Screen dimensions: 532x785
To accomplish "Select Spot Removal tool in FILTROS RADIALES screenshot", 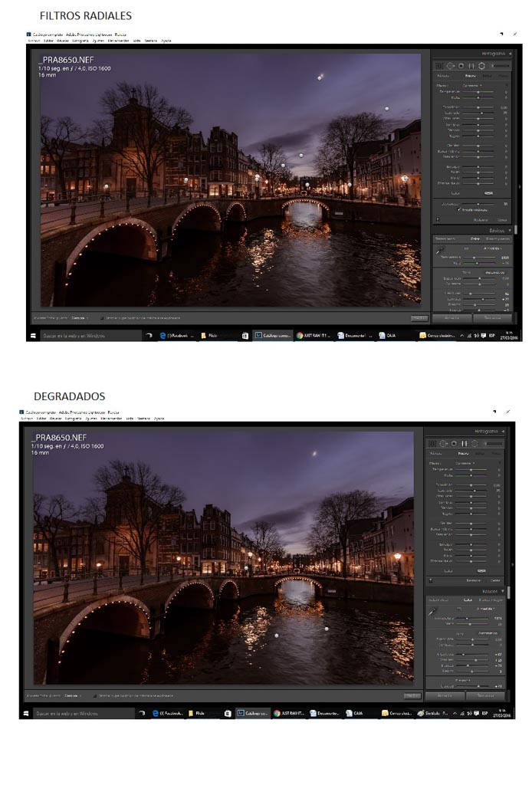I will click(451, 66).
